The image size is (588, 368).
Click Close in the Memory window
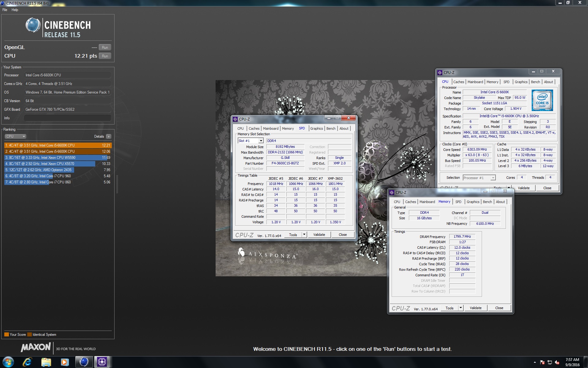click(x=499, y=308)
